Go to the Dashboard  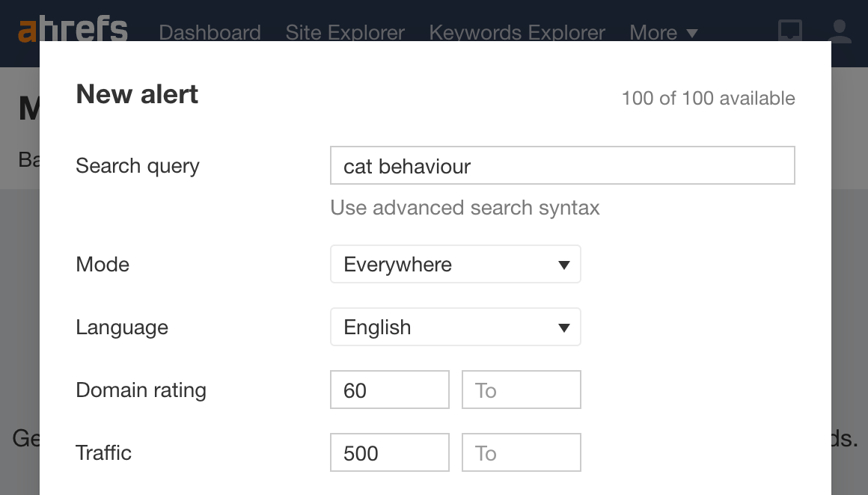pyautogui.click(x=210, y=33)
